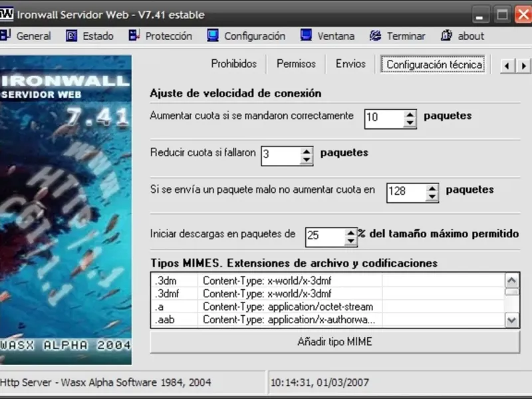This screenshot has width=532, height=399.
Task: Switch to the Permisos tab
Action: point(296,64)
